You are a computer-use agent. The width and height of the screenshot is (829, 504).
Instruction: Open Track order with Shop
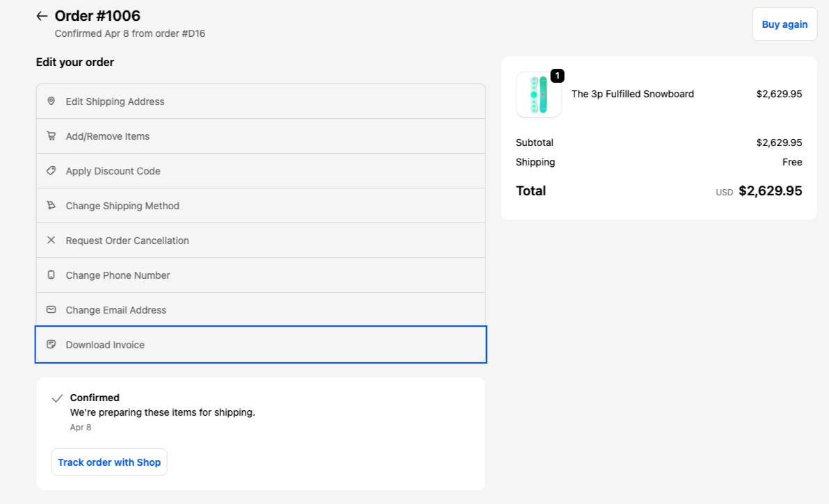pyautogui.click(x=109, y=462)
